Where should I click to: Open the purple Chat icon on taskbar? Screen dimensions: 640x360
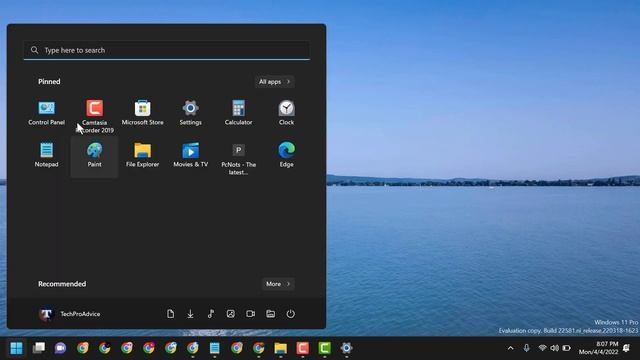coord(60,348)
